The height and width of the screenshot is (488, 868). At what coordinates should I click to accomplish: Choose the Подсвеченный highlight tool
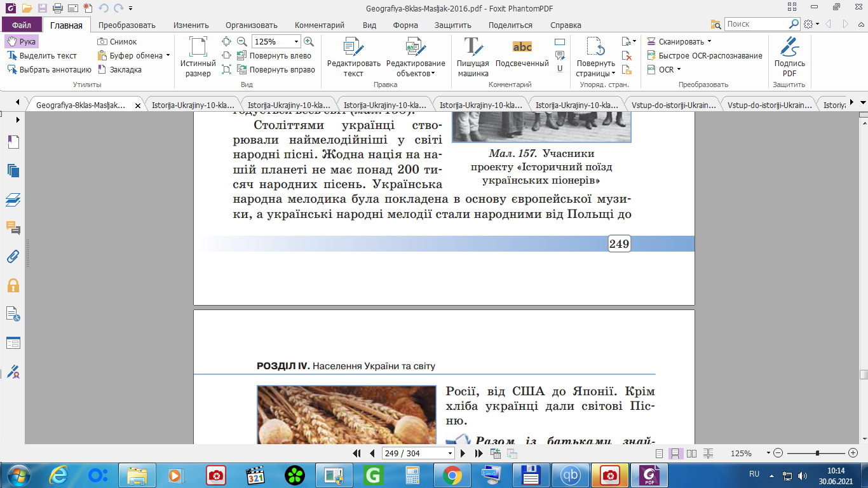pos(522,52)
